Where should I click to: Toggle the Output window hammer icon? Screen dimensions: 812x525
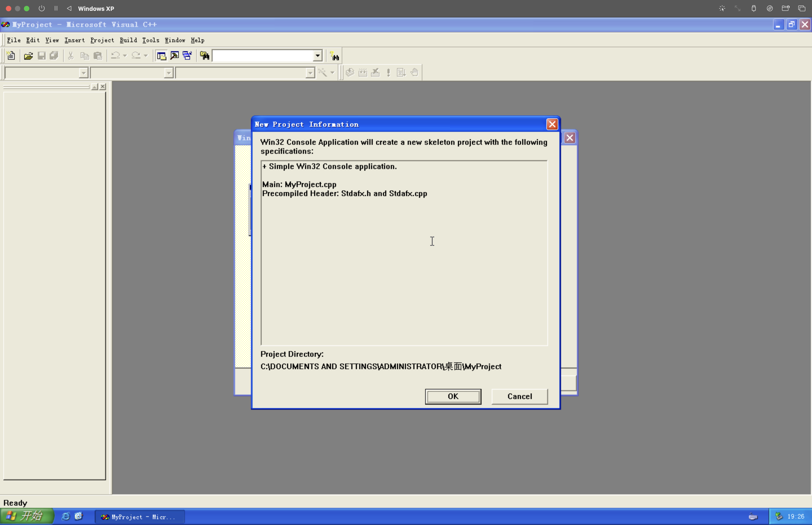pyautogui.click(x=175, y=55)
